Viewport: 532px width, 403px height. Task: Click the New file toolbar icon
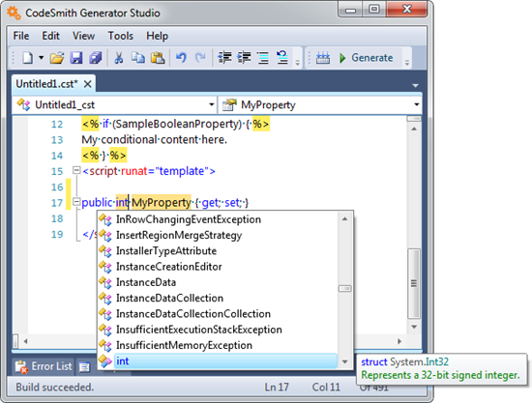point(27,58)
